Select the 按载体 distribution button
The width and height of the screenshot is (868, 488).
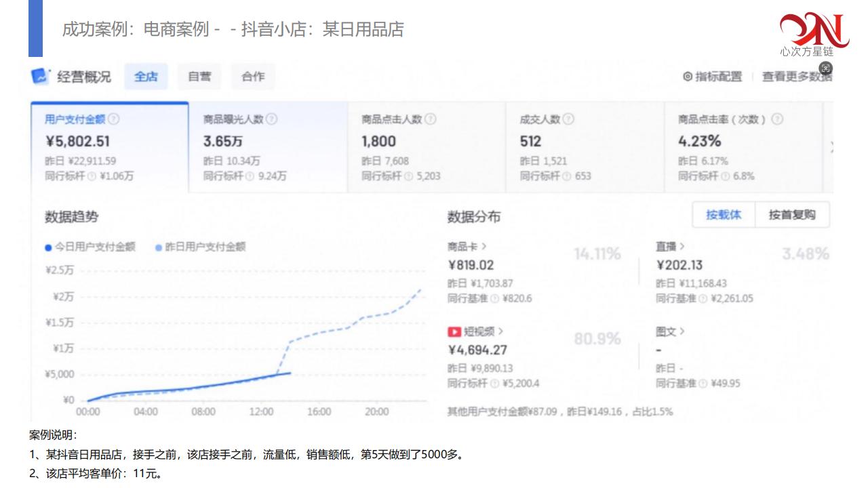coord(724,215)
